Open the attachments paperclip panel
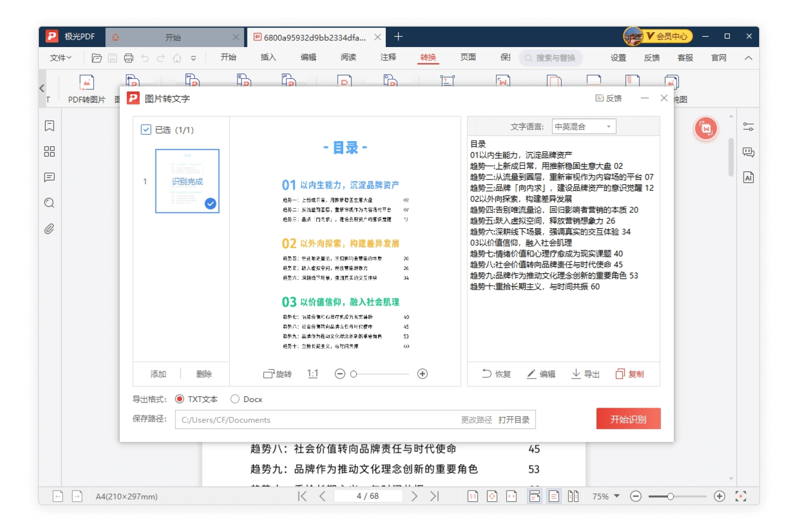 [x=50, y=229]
